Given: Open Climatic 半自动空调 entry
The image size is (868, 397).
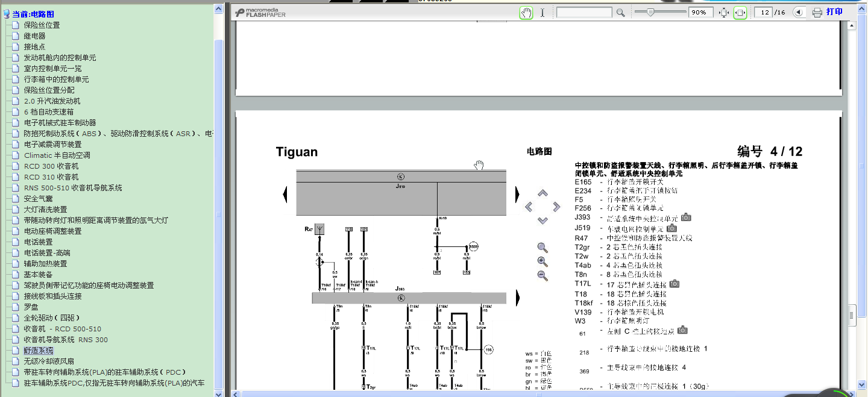Looking at the screenshot, I should pos(57,155).
